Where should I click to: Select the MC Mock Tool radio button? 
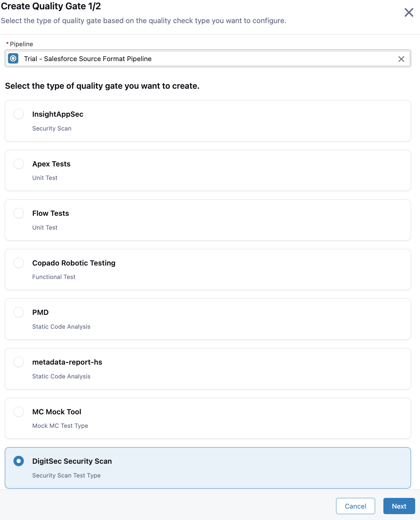19,412
